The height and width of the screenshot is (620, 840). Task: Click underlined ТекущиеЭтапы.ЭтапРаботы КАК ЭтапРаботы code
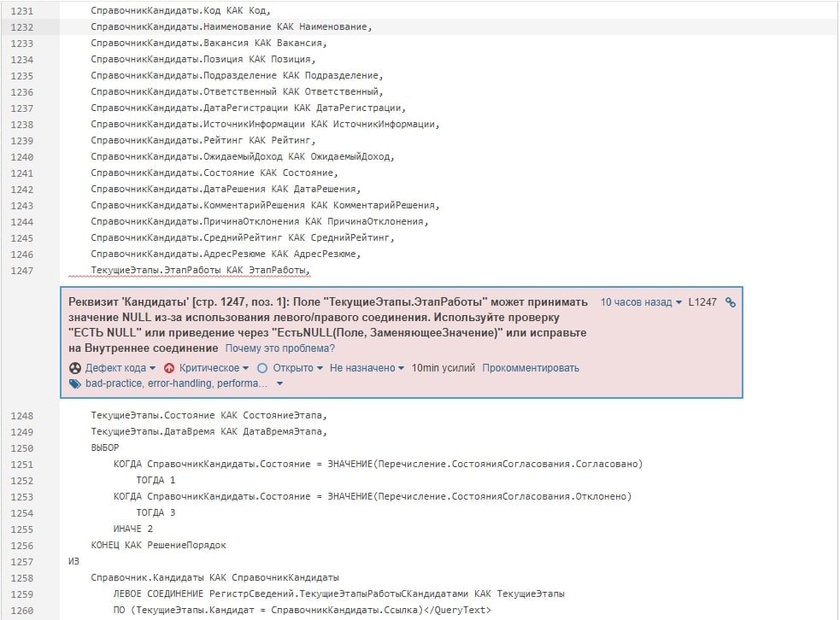coord(200,271)
